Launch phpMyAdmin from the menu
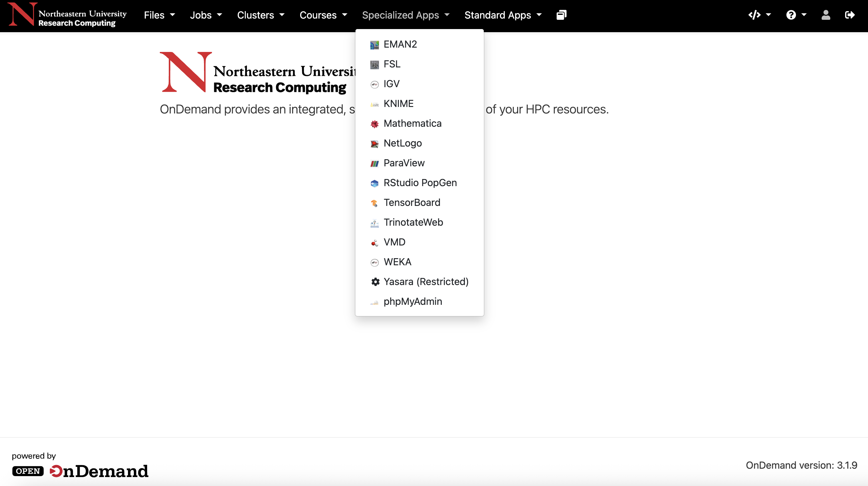The image size is (868, 486). pyautogui.click(x=412, y=301)
